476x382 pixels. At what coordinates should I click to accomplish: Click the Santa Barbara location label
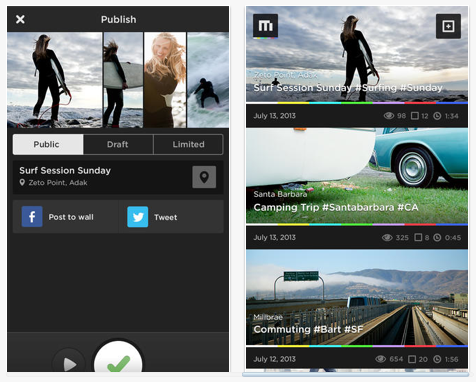click(x=280, y=194)
